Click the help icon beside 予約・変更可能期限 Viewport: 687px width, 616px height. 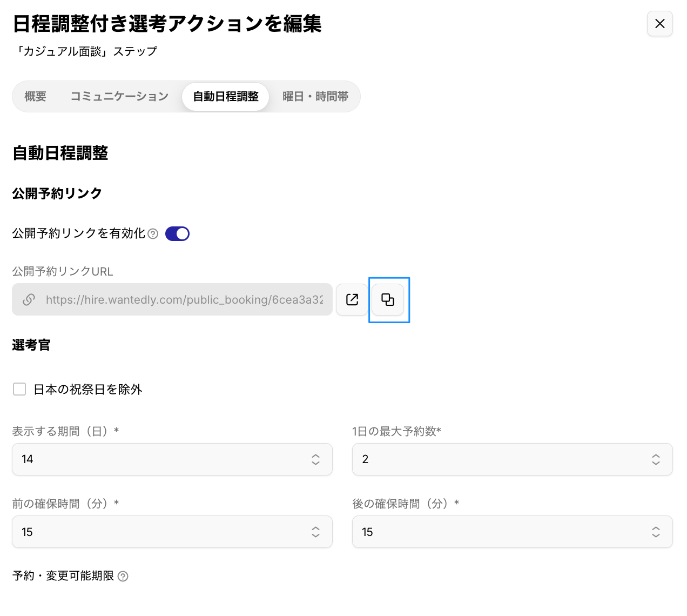point(123,576)
